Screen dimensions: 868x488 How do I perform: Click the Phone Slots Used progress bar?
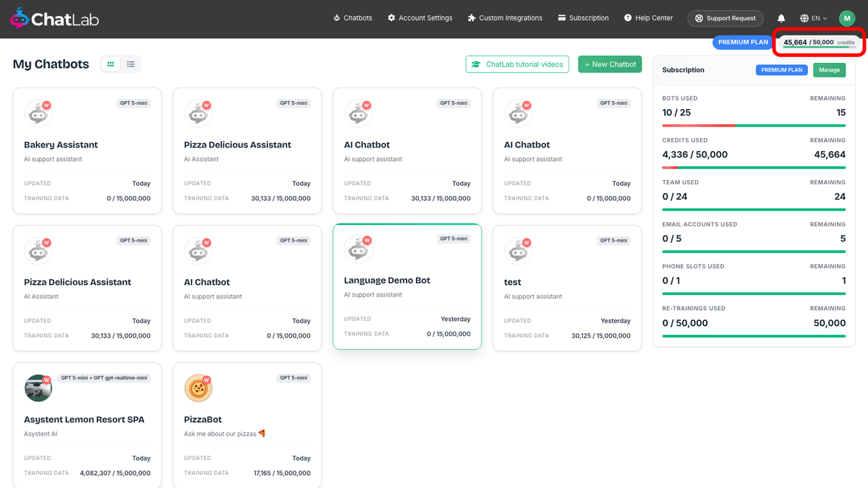coord(754,294)
